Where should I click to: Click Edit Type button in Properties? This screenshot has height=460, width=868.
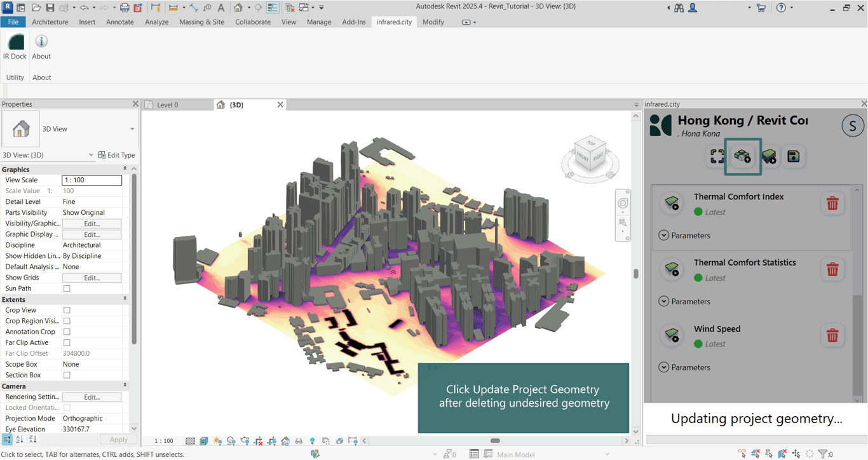(116, 155)
